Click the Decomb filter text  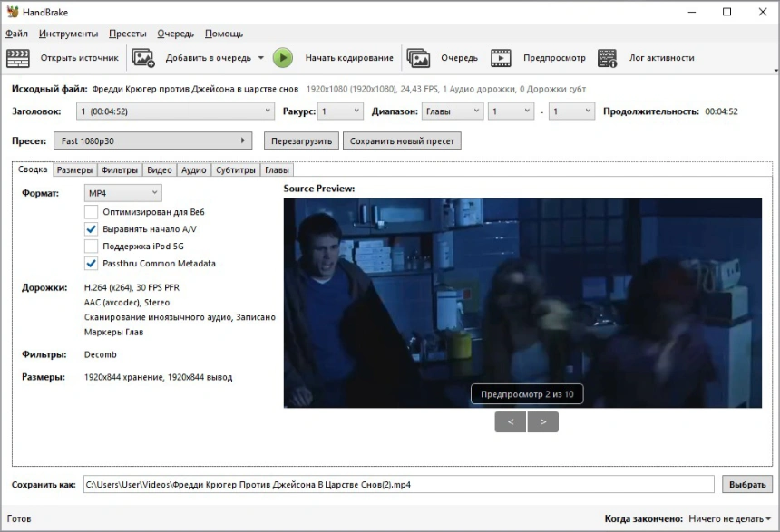pos(101,354)
